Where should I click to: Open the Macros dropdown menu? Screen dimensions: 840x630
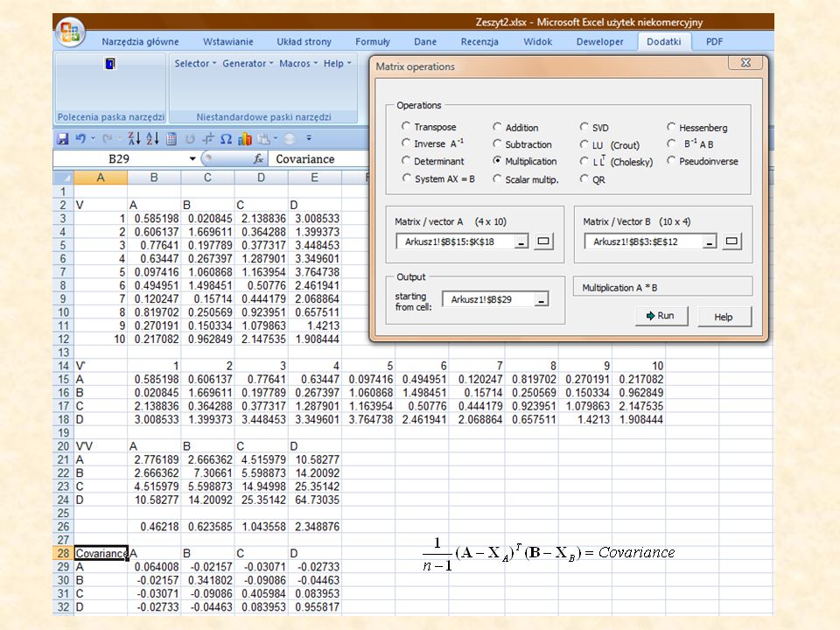pyautogui.click(x=298, y=63)
